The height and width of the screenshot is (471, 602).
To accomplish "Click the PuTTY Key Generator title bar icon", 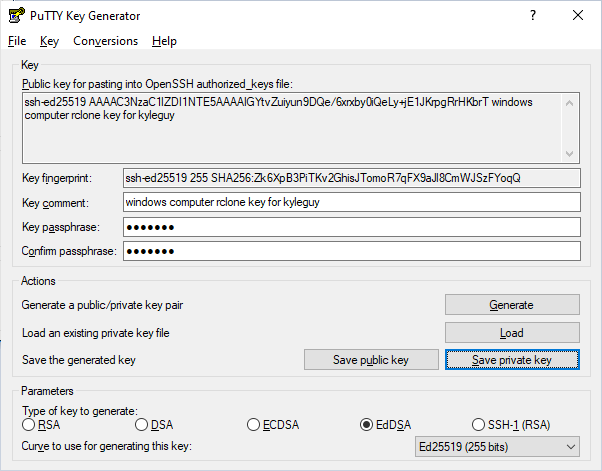I will [x=15, y=16].
